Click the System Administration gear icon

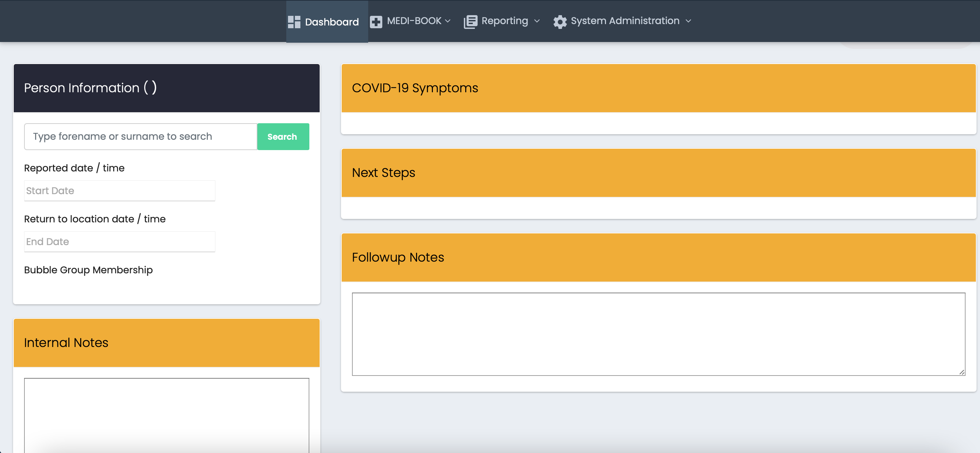560,22
